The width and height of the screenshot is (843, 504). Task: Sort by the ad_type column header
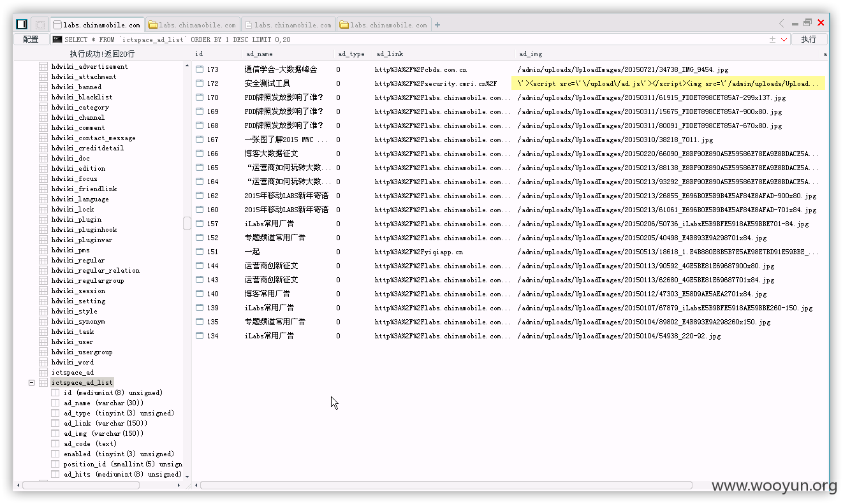(x=353, y=54)
